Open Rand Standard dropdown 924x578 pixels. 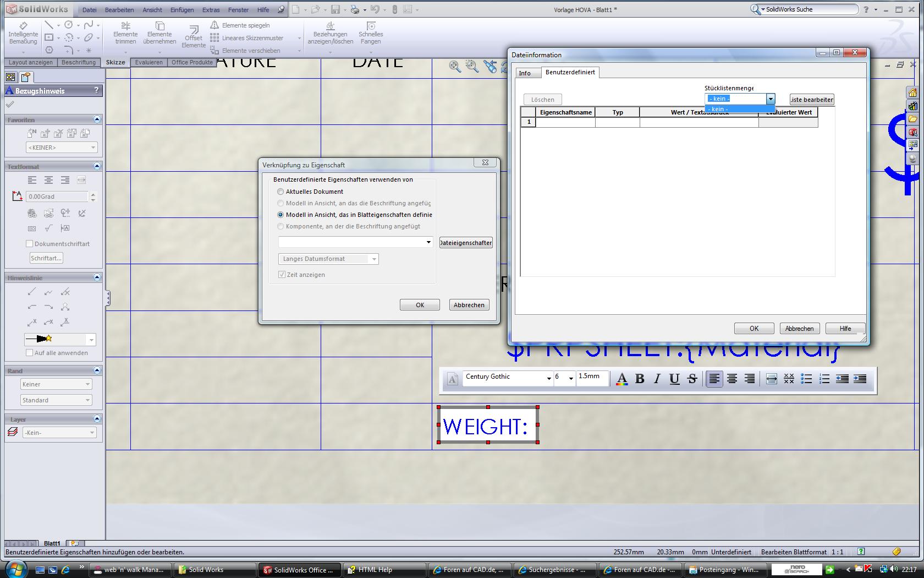56,400
